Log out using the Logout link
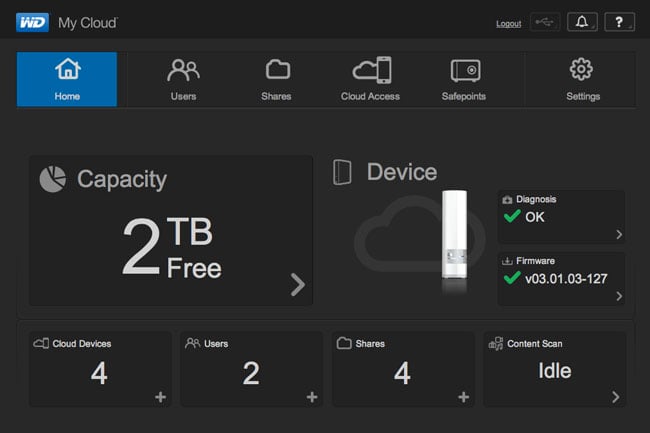Viewport: 650px width, 433px height. (509, 24)
